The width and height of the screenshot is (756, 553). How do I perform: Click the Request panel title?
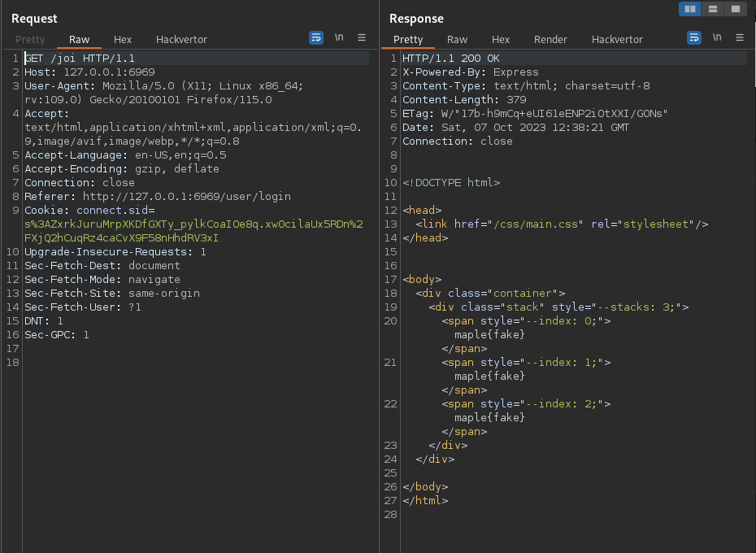[34, 19]
